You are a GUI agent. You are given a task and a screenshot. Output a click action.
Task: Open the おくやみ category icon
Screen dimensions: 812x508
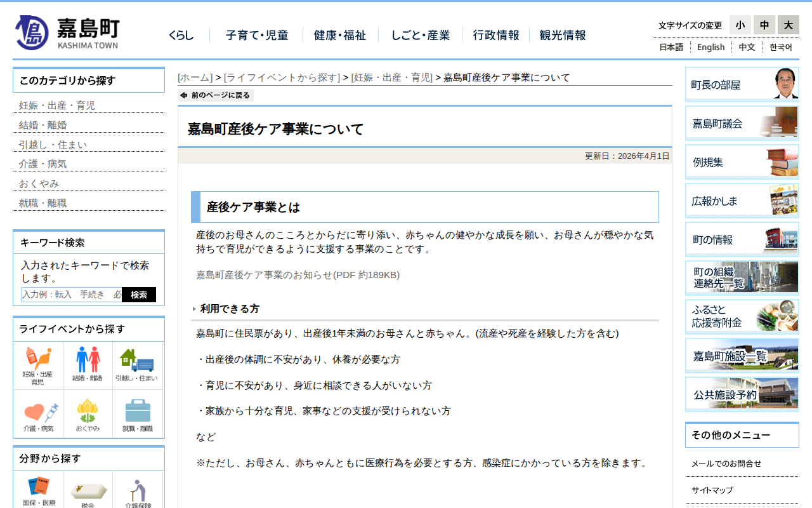(88, 413)
